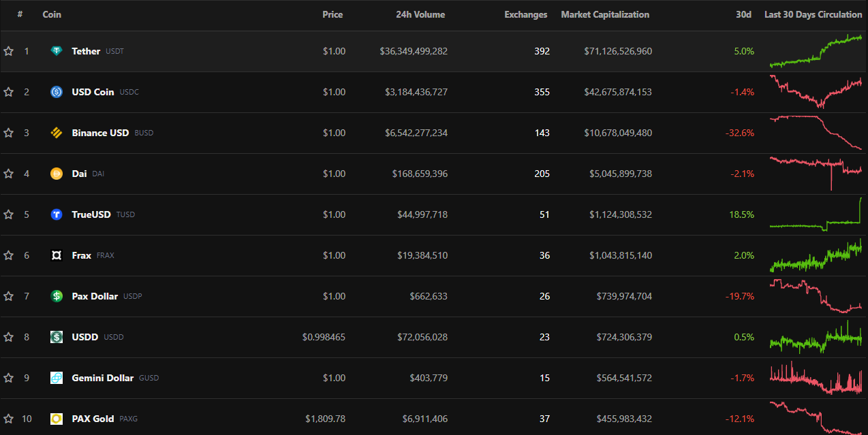The image size is (868, 435).
Task: Sort by the Exchanges column header
Action: click(525, 14)
